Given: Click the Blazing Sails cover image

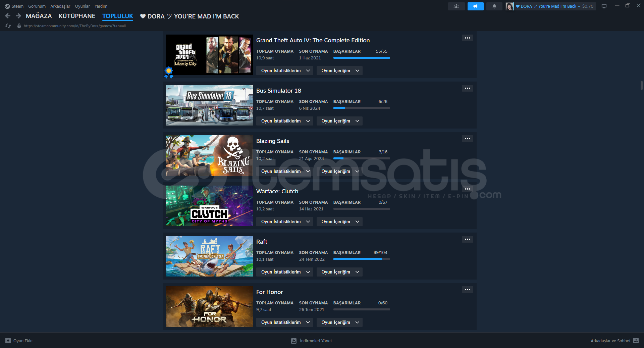Looking at the screenshot, I should click(209, 155).
